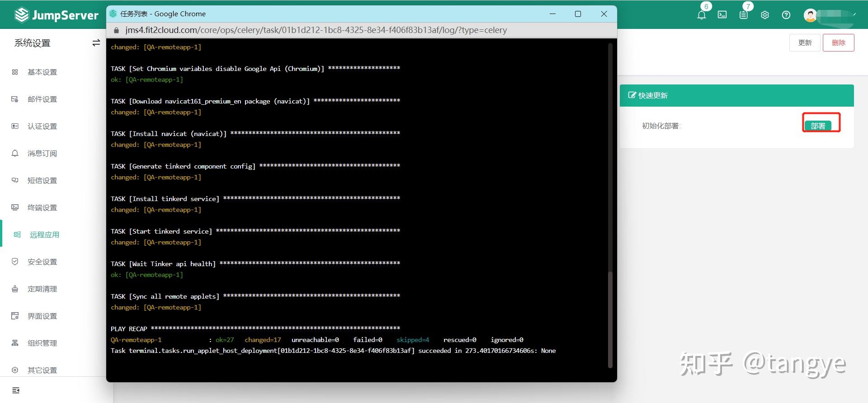This screenshot has width=868, height=403.
Task: Click the 其它设置 circle icon
Action: point(15,370)
